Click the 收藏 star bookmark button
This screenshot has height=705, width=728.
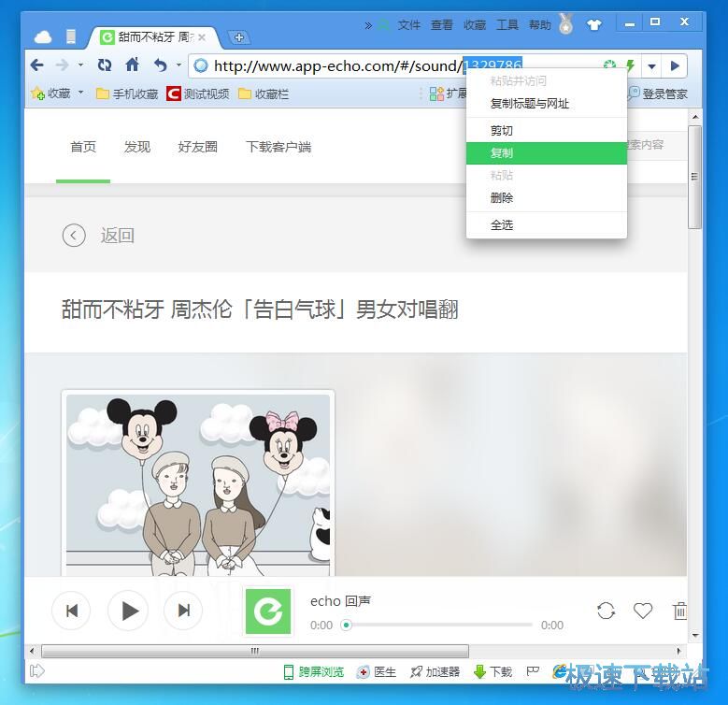pos(51,94)
